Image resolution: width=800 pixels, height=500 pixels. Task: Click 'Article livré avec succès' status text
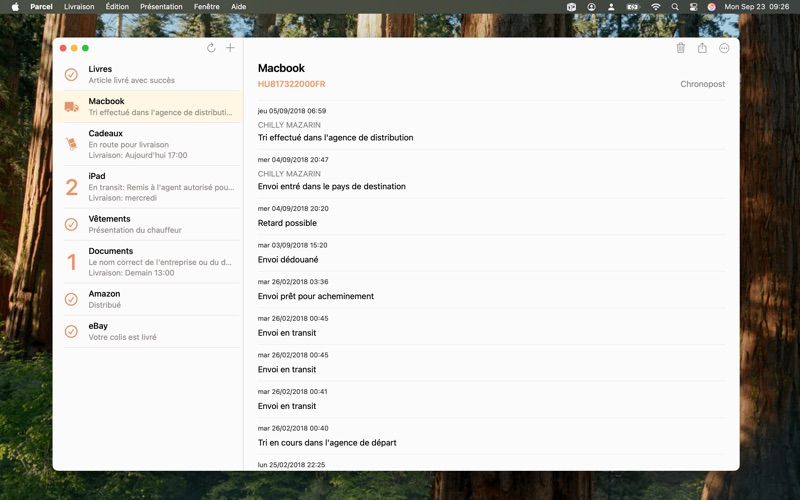[132, 80]
